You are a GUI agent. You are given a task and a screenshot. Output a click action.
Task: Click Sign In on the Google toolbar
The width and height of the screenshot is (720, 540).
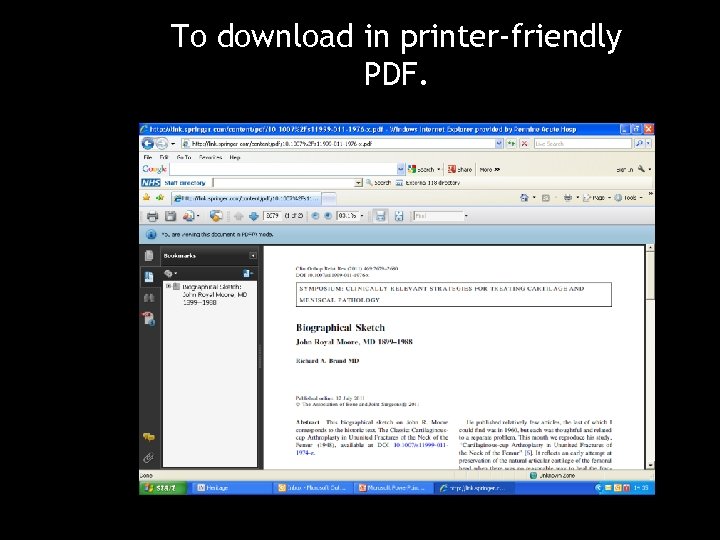click(x=624, y=169)
